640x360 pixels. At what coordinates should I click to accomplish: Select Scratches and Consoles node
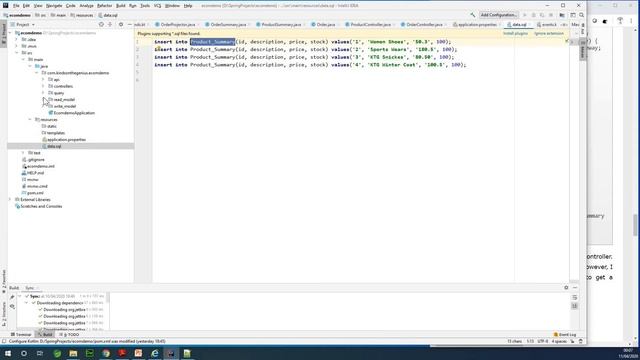coord(38,207)
